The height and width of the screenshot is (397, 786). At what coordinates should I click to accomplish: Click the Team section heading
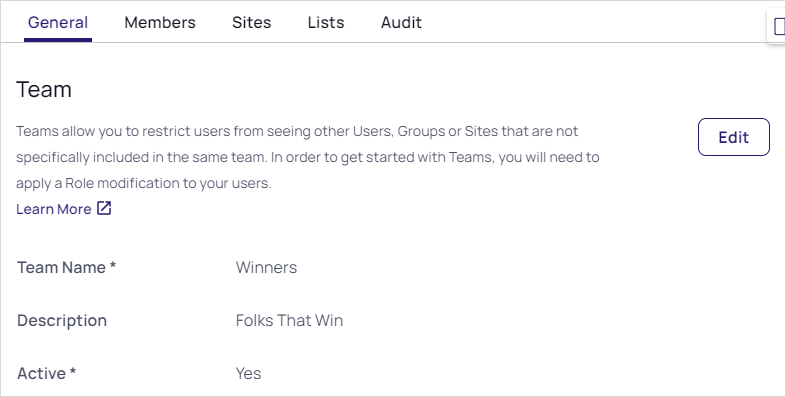coord(44,90)
